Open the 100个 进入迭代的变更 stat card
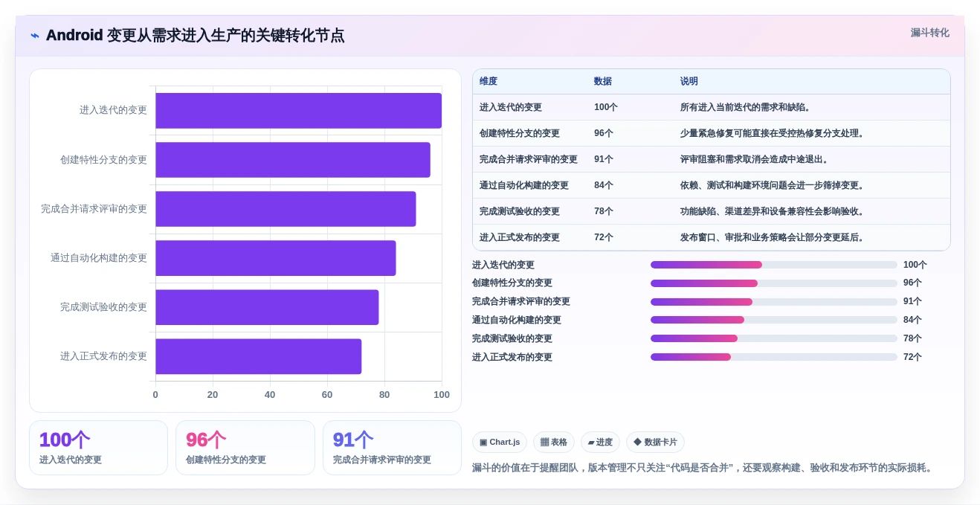Viewport: 980px width, 505px height. pyautogui.click(x=99, y=448)
